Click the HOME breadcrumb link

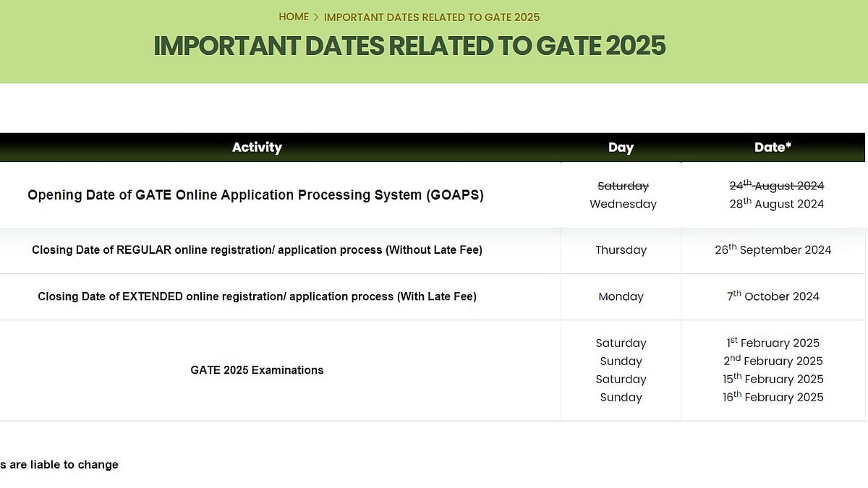point(294,17)
